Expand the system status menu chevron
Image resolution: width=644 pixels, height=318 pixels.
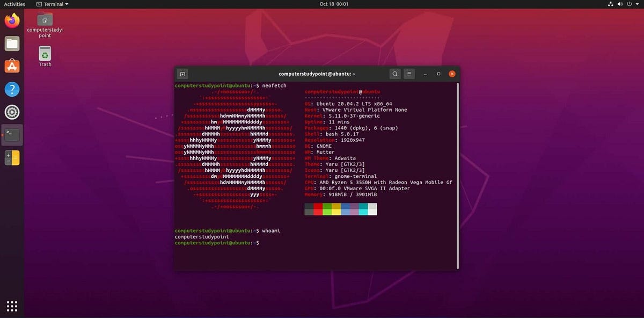[636, 4]
